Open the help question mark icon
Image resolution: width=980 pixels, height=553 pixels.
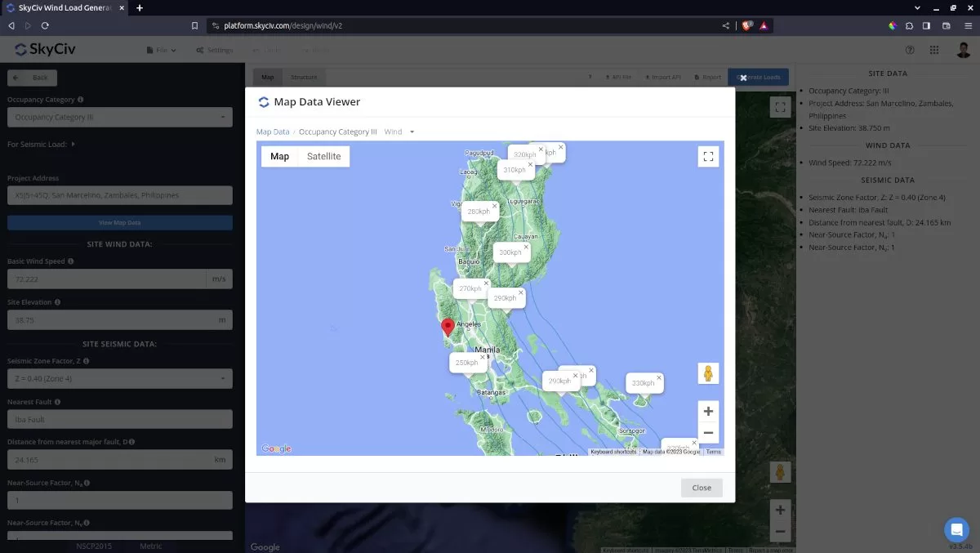point(909,50)
